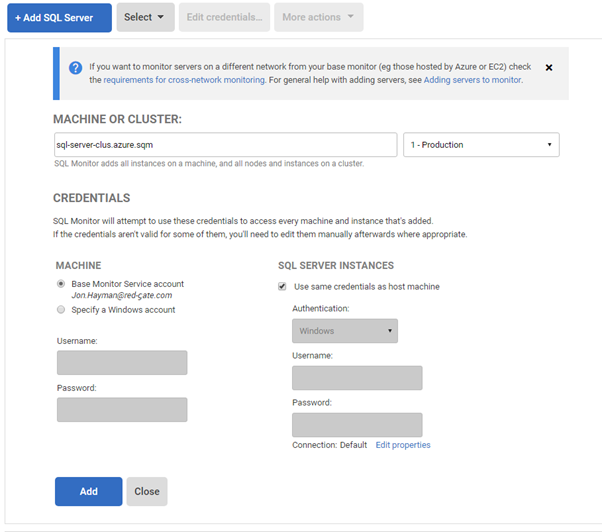Expand the 1 - Production group dropdown

(481, 145)
